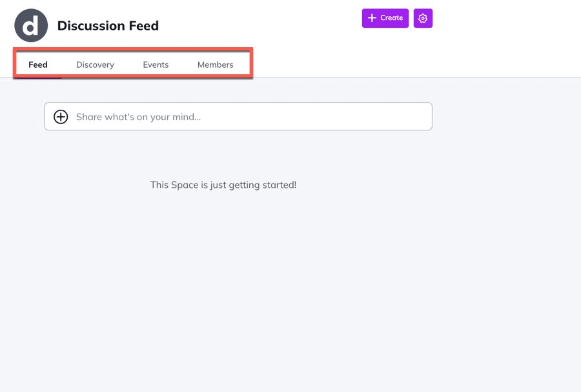Image resolution: width=581 pixels, height=392 pixels.
Task: Click the underlined, bolded Feed tab label
Action: pos(38,65)
